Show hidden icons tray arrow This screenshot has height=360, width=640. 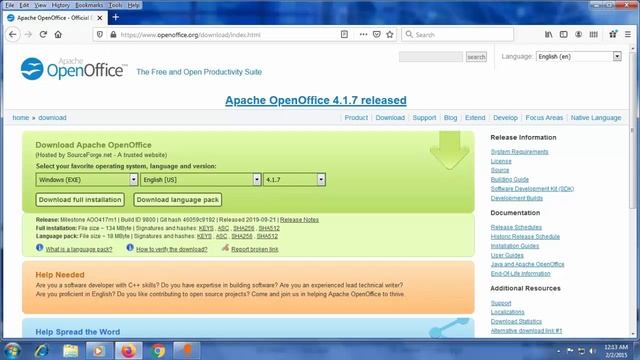558,351
